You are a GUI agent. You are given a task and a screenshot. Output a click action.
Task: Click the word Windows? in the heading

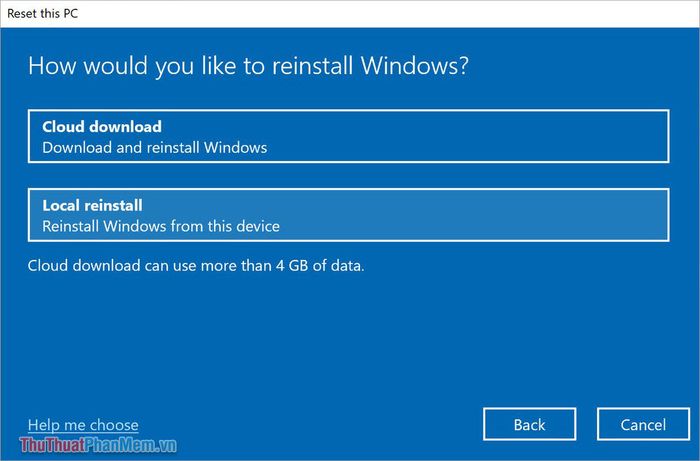[x=415, y=66]
